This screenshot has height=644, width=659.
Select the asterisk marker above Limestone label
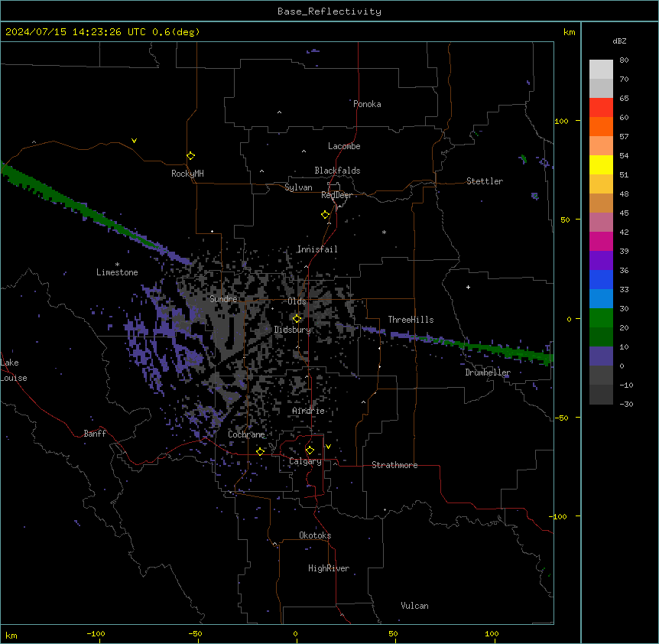point(117,265)
